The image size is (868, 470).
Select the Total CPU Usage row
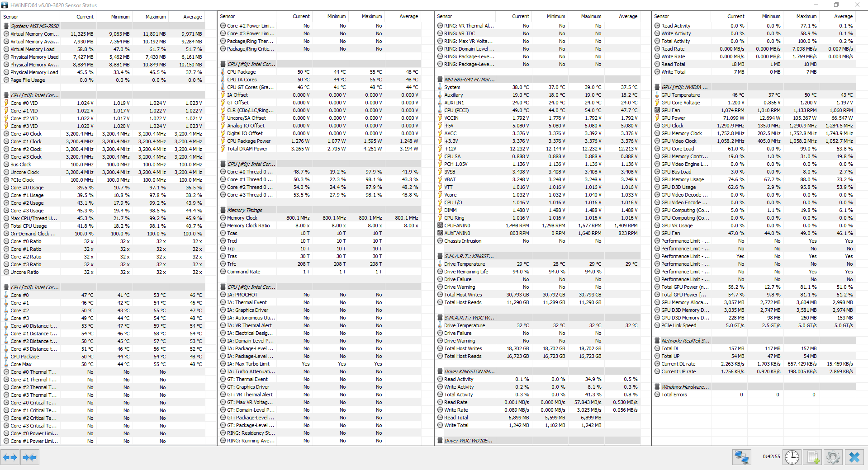[28, 226]
